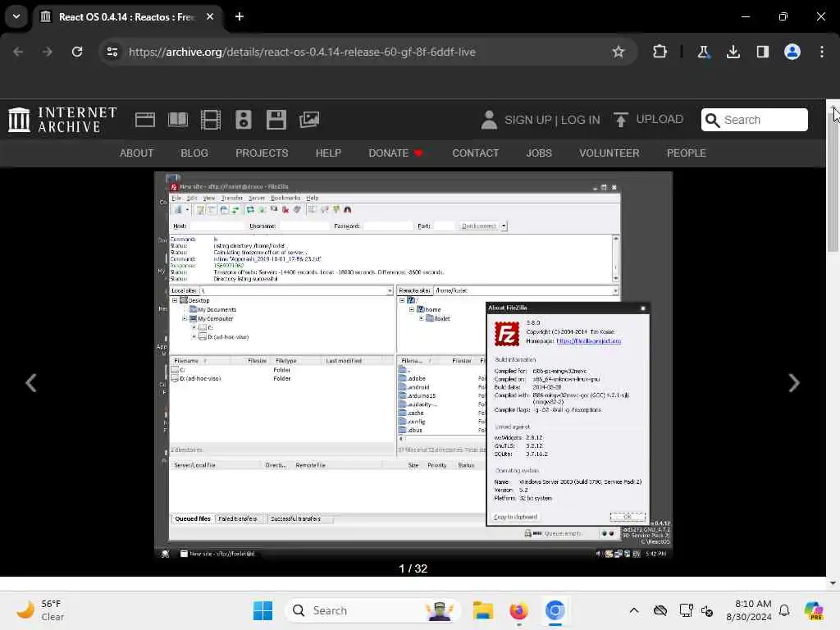Viewport: 840px width, 630px height.
Task: Open the network display tray icon
Action: point(686,610)
